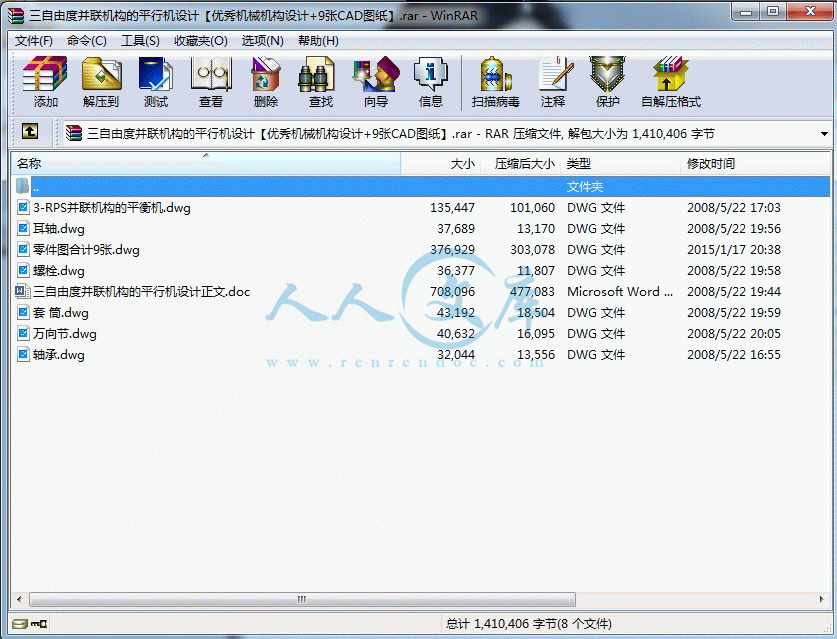837x639 pixels.
Task: Open the 帮助(H) menu
Action: pyautogui.click(x=318, y=41)
